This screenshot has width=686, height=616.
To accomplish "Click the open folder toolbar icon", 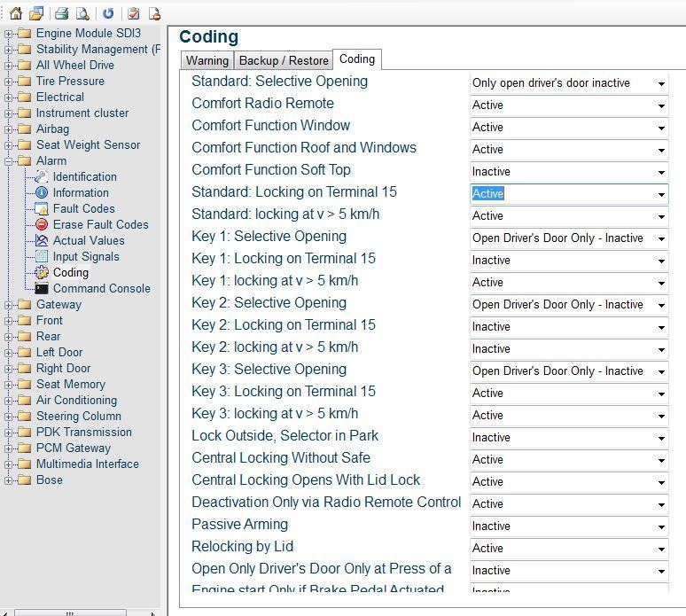I will tap(36, 13).
